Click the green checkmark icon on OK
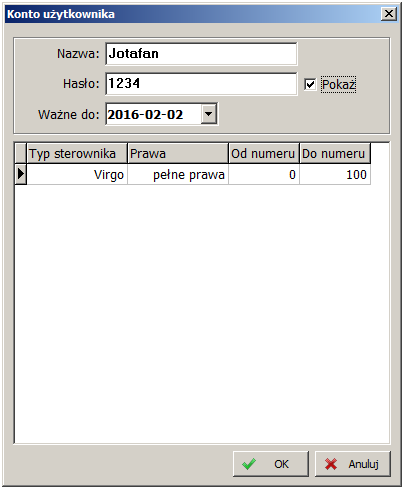 tap(249, 464)
